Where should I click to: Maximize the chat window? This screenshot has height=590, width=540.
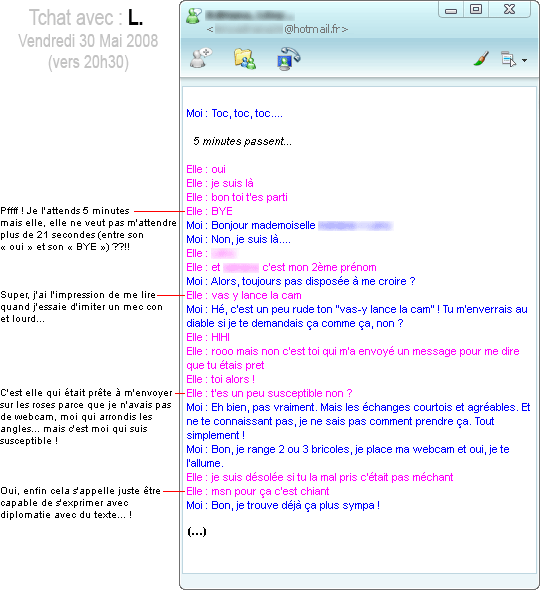476,9
